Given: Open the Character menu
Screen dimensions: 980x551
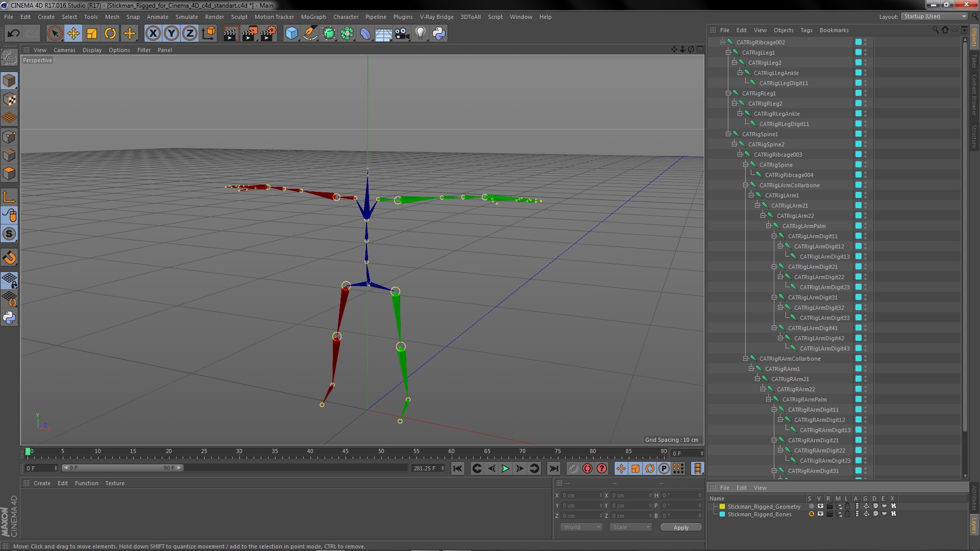Looking at the screenshot, I should pos(346,17).
